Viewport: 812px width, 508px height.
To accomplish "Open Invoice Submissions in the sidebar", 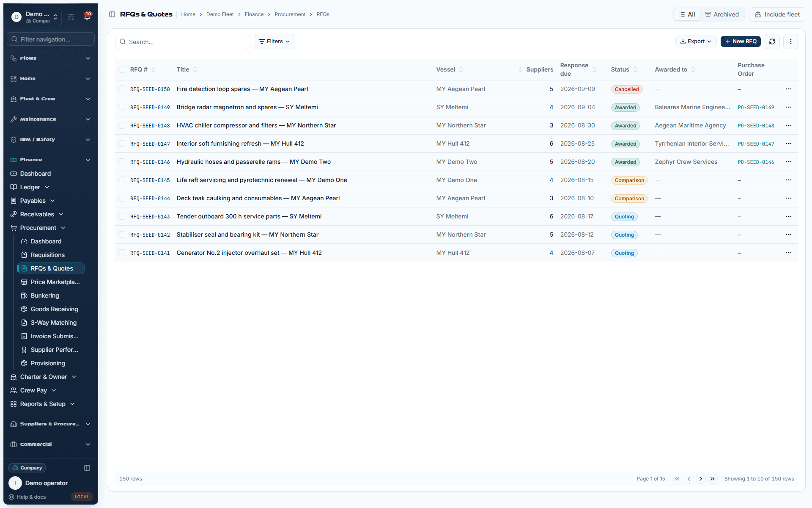I will [51, 336].
